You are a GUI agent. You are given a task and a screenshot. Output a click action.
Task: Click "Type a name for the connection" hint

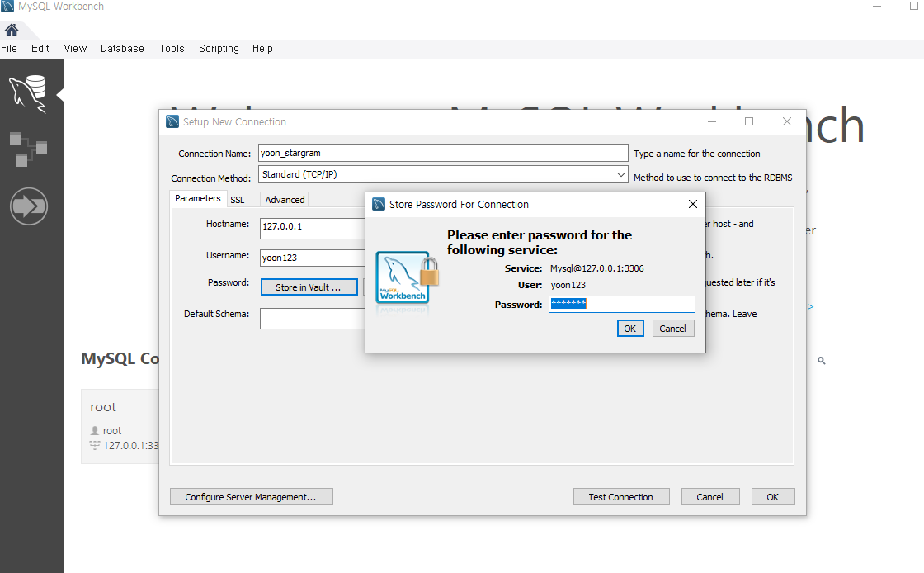pos(696,154)
